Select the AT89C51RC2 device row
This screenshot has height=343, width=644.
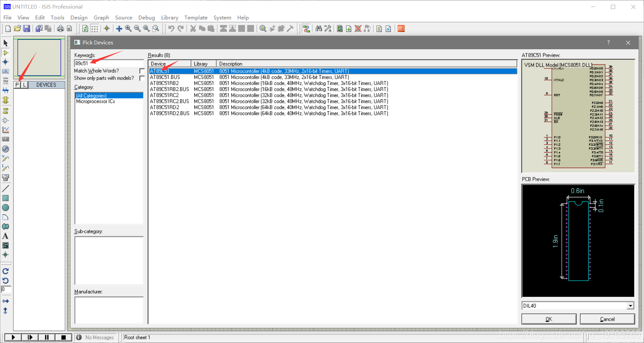(333, 95)
